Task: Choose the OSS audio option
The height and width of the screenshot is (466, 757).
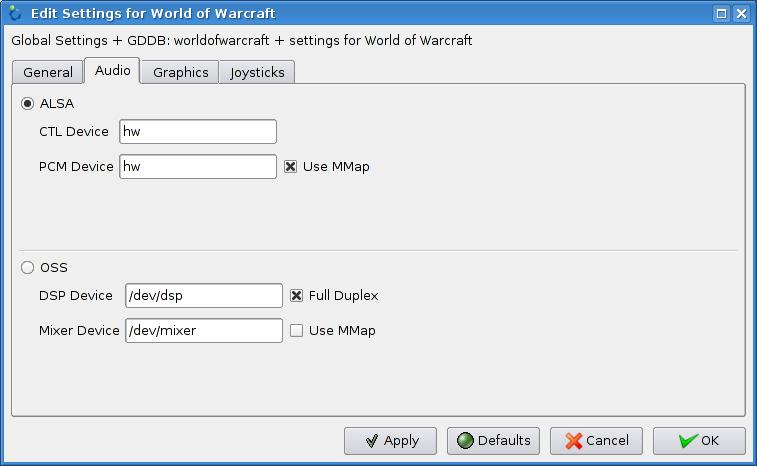Action: [x=28, y=267]
